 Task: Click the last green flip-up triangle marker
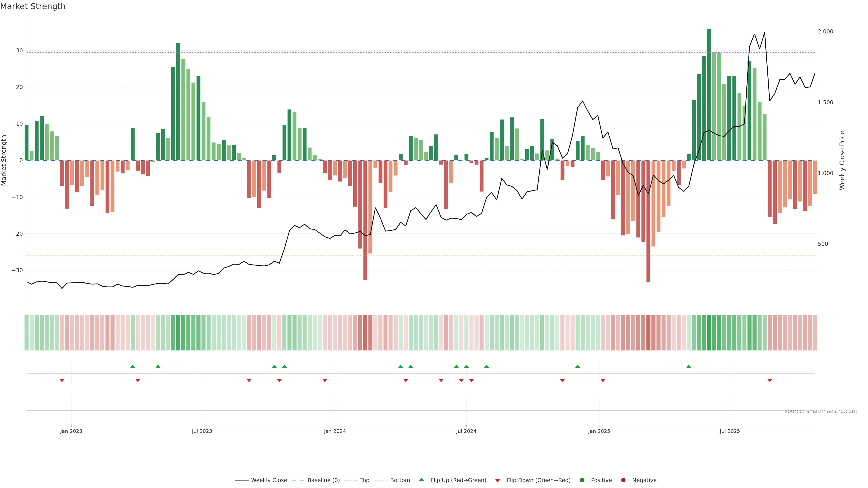[689, 366]
